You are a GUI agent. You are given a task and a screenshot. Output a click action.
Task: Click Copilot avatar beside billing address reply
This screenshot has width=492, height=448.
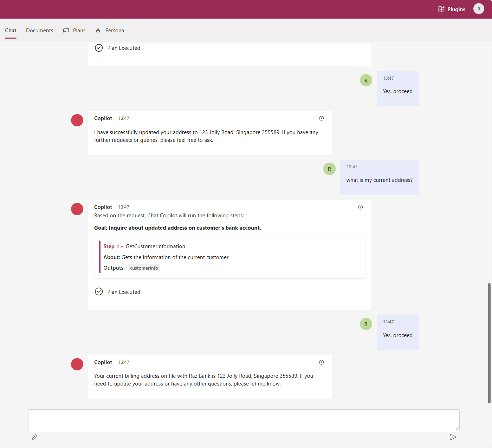point(77,364)
